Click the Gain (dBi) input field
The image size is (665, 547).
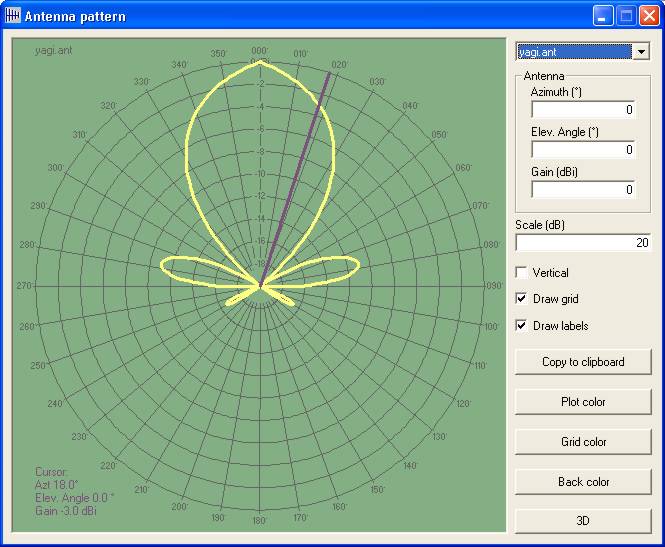pos(583,189)
